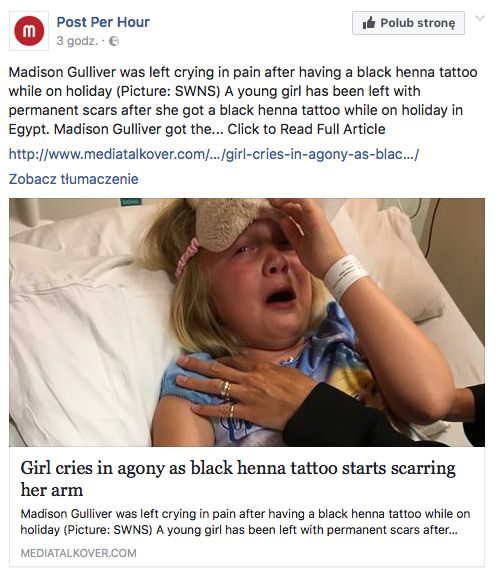Click "her arm" on headline's second line

click(51, 490)
